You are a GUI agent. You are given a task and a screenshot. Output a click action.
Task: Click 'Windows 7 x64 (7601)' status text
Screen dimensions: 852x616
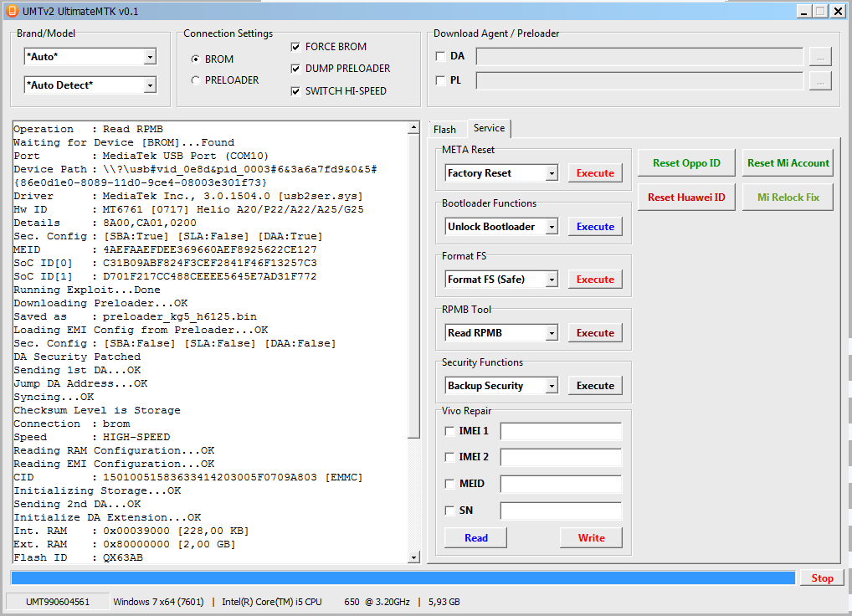[x=158, y=602]
